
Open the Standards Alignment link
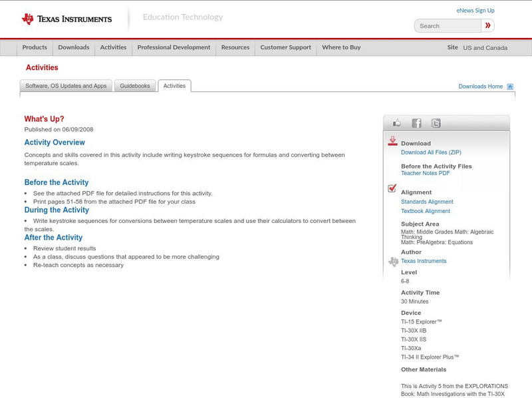pyautogui.click(x=427, y=202)
